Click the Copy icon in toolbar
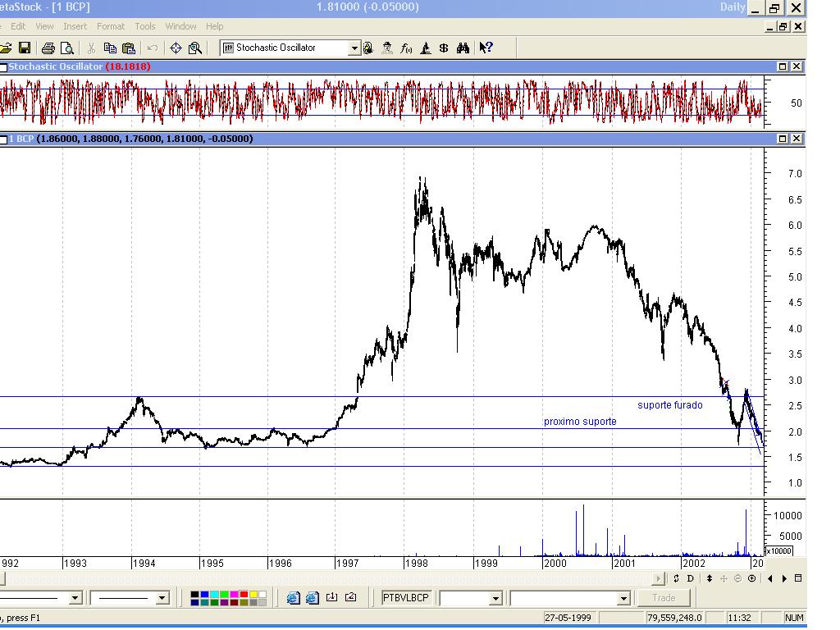 coord(110,48)
